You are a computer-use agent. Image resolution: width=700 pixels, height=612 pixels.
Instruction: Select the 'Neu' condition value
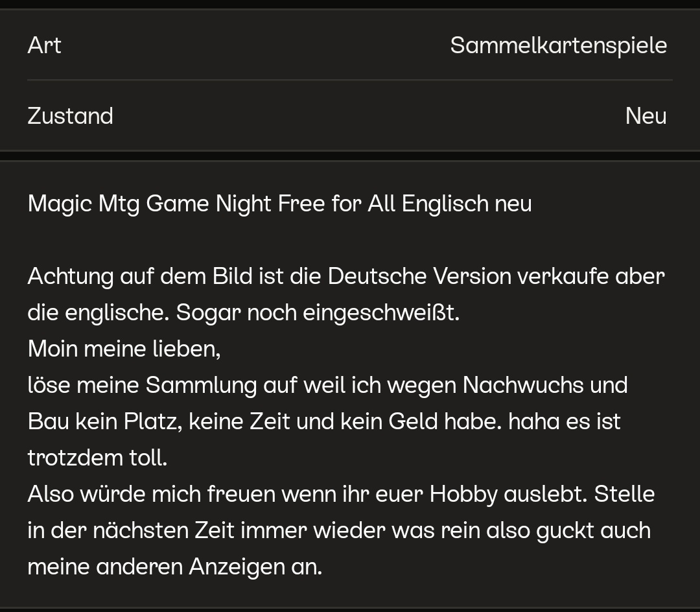[646, 116]
